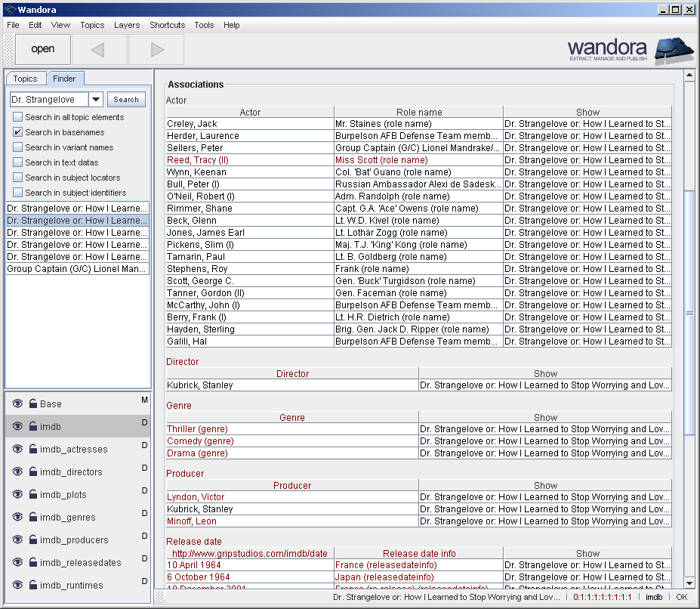Click the lock icon beside the imdb layer
The height and width of the screenshot is (609, 700).
click(x=35, y=425)
